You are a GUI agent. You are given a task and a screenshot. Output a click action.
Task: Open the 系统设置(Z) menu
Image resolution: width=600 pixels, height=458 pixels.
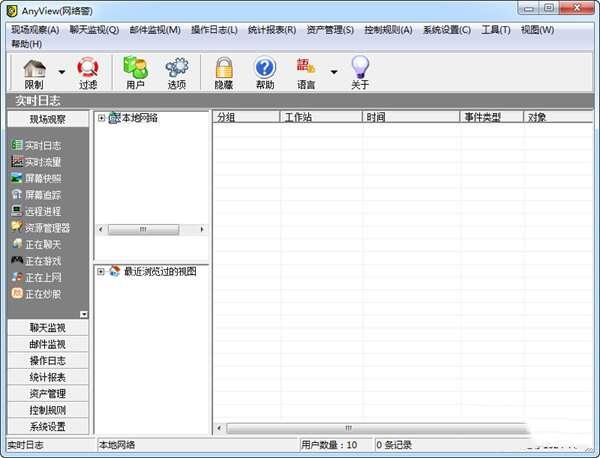click(x=447, y=29)
